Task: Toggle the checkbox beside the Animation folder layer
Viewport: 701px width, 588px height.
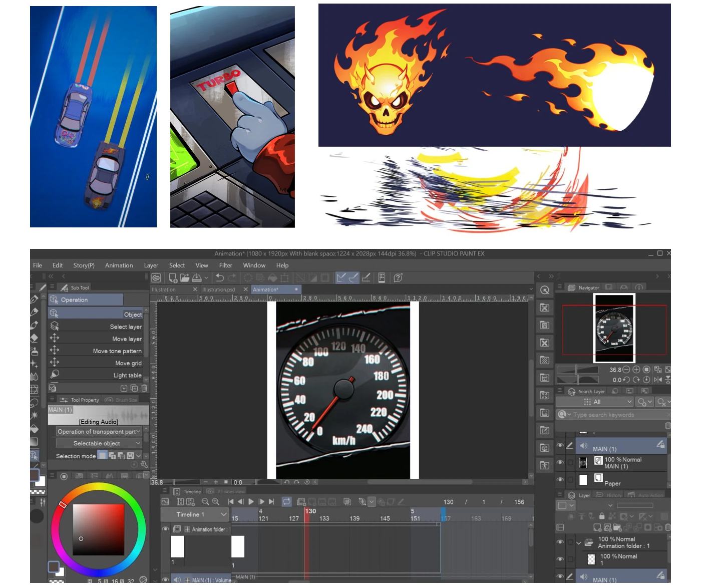Action: [570, 542]
